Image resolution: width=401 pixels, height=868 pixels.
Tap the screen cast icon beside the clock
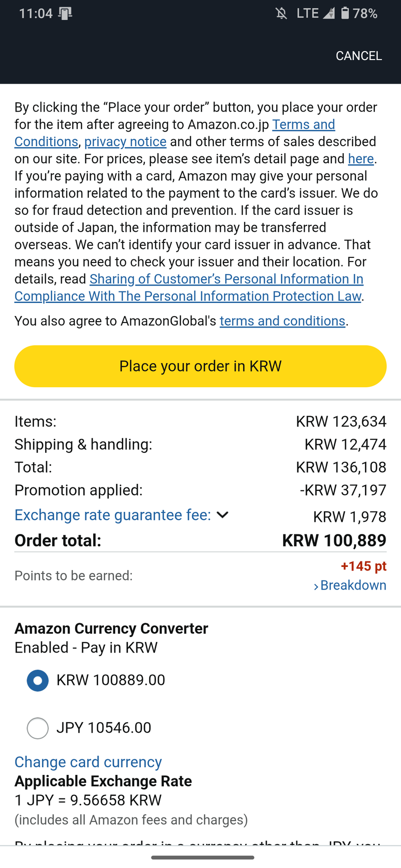pyautogui.click(x=65, y=14)
